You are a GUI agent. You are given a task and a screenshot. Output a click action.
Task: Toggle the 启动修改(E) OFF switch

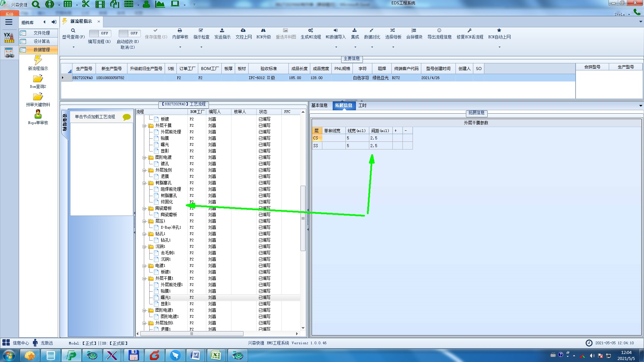point(129,33)
